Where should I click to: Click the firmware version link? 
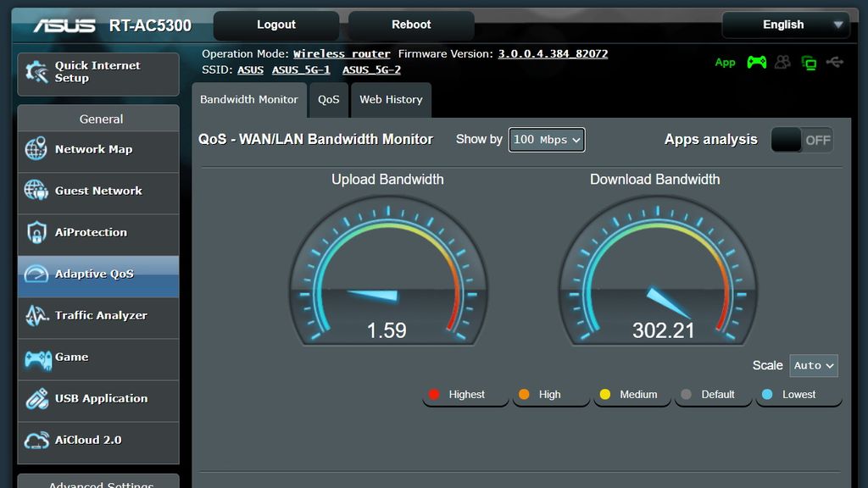click(x=551, y=53)
